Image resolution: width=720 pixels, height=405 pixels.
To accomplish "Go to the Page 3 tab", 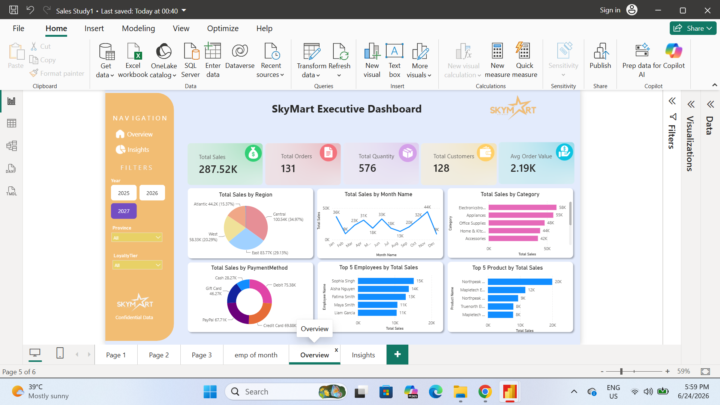I will click(x=202, y=355).
